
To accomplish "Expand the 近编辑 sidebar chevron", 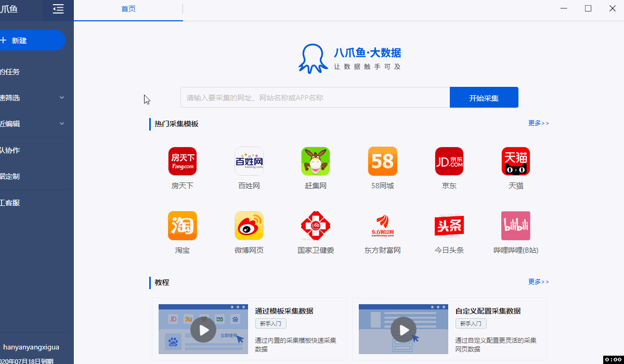I will pyautogui.click(x=62, y=124).
